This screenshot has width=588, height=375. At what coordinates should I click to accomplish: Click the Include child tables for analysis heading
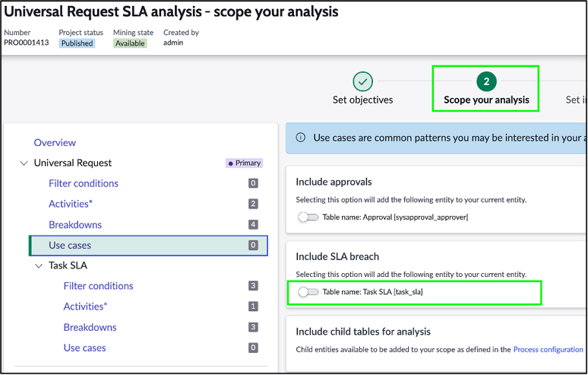(x=363, y=332)
